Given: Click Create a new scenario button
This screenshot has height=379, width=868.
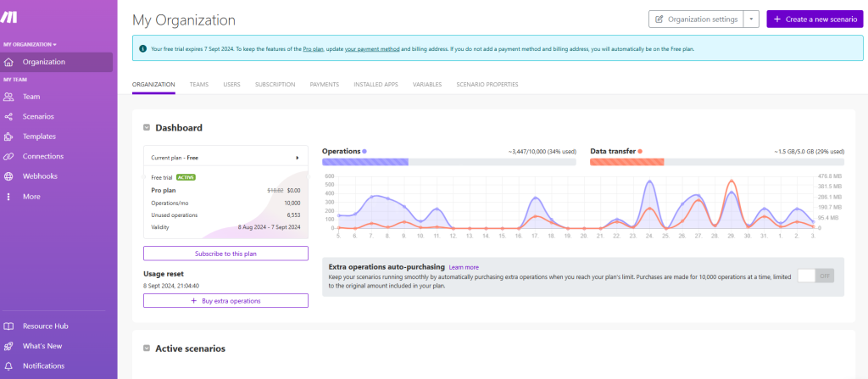Looking at the screenshot, I should coord(809,20).
